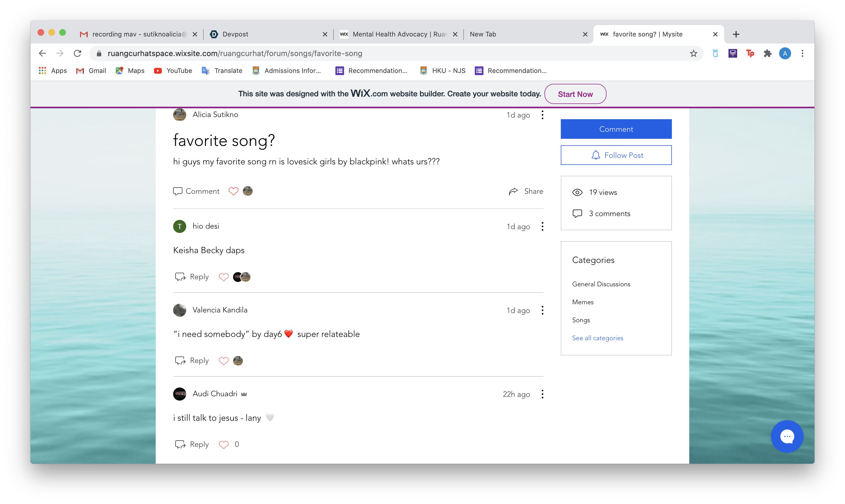Click the Follow Post button
845x504 pixels.
pos(616,155)
